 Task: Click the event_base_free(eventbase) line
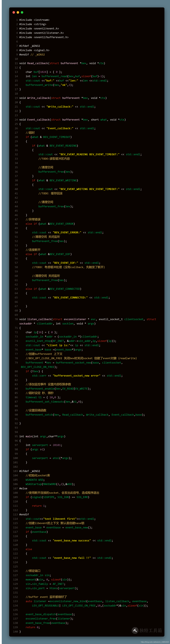click(x=47, y=623)
